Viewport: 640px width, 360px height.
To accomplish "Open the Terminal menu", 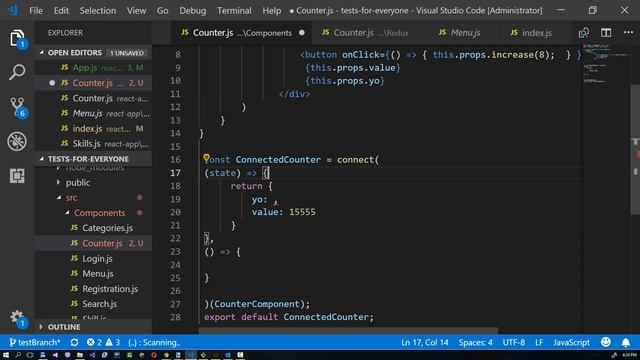I will (234, 11).
